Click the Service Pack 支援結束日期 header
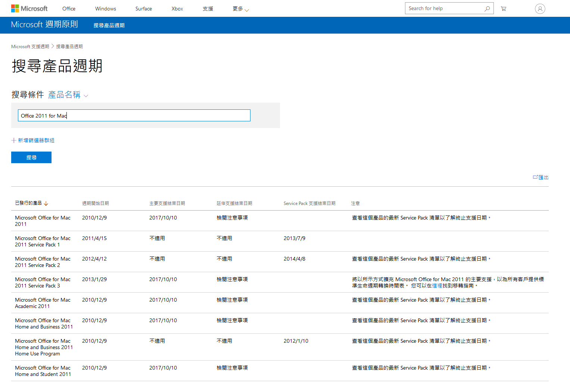 coord(309,203)
